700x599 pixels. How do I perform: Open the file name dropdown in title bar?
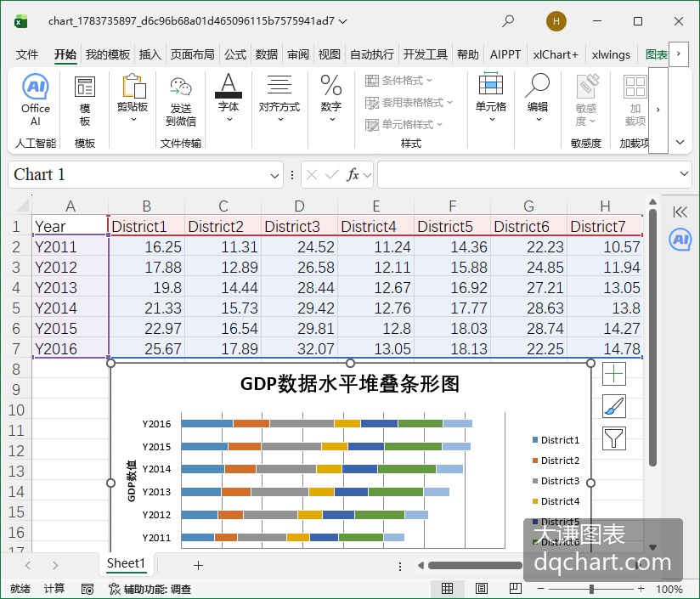[x=343, y=21]
